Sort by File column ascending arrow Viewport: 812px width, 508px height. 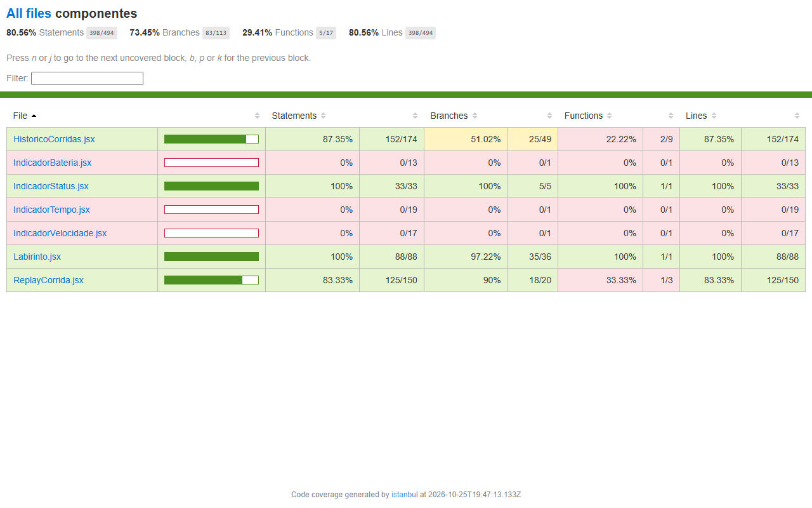coord(34,116)
